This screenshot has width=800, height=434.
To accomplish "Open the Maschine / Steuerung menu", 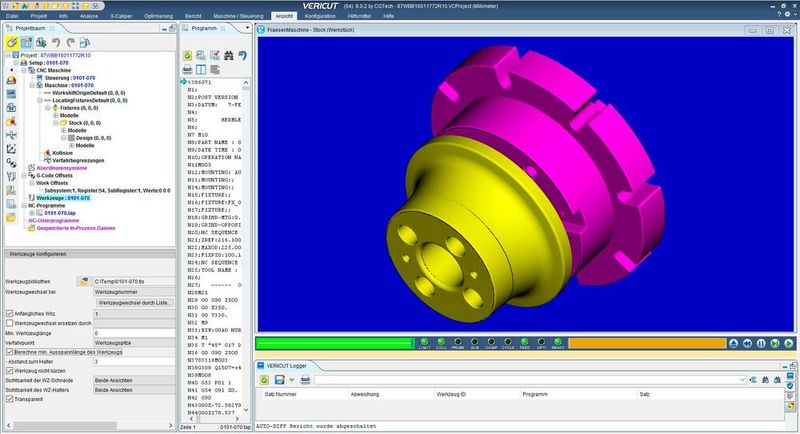I will [238, 16].
